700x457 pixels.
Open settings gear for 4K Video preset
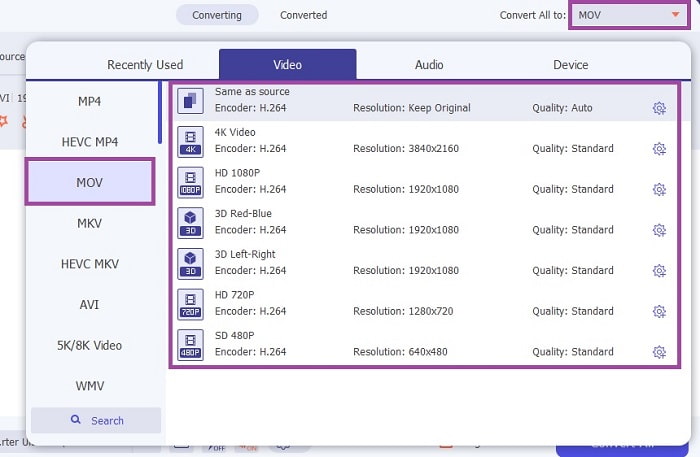tap(659, 149)
